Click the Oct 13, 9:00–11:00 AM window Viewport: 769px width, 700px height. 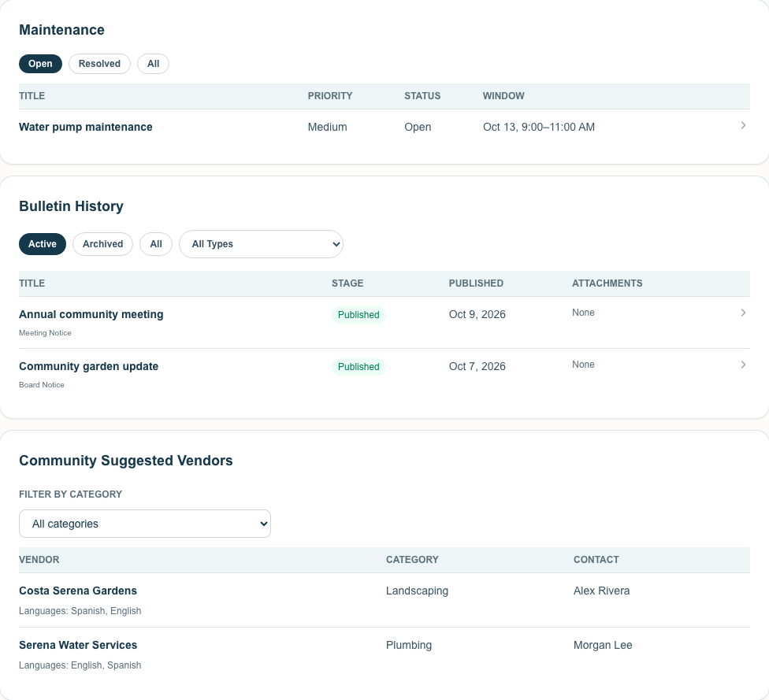[x=538, y=127]
